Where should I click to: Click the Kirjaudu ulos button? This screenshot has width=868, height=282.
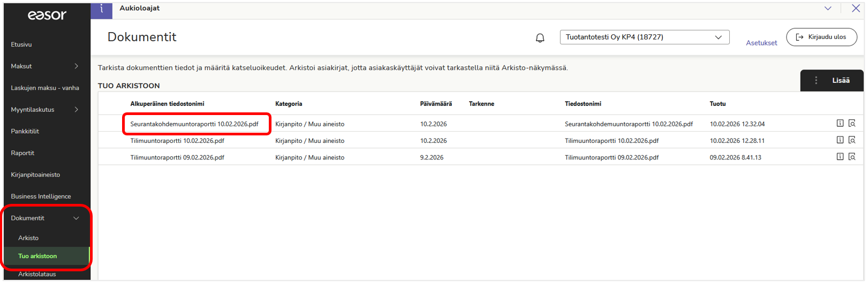(821, 37)
